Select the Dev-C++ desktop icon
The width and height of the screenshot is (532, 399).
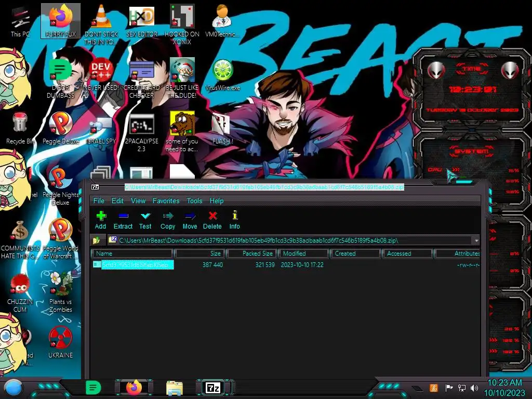tap(101, 75)
